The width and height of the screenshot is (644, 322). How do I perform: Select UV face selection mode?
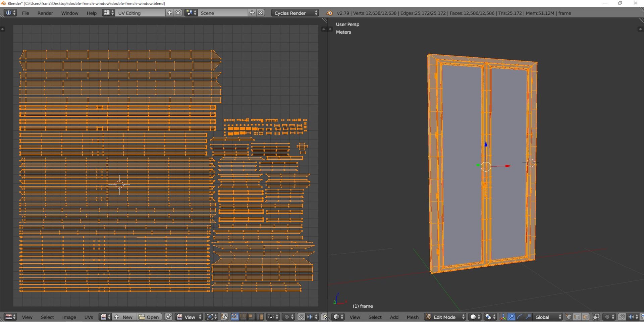click(251, 317)
